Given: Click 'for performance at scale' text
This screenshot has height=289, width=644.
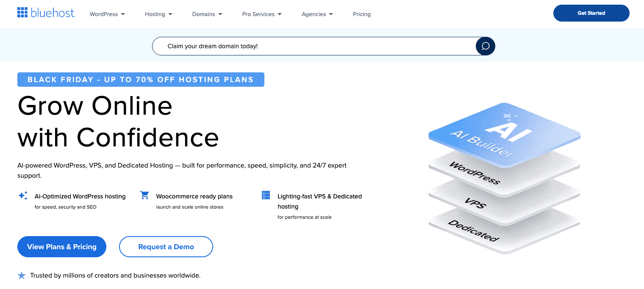Looking at the screenshot, I should [305, 217].
